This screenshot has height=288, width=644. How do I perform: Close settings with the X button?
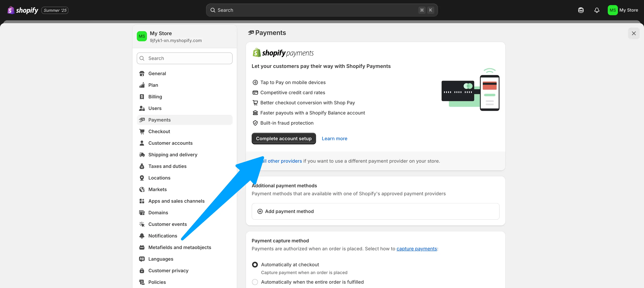pos(634,33)
